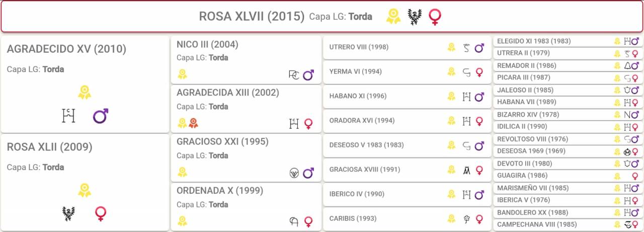The width and height of the screenshot is (644, 232).
Task: Click the circular brand icon on GRACIOSO XXI card
Action: pos(294,173)
